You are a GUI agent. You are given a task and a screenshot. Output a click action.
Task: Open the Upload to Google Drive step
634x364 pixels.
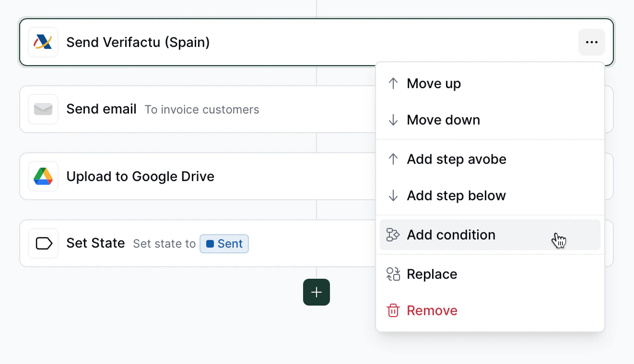click(x=140, y=176)
